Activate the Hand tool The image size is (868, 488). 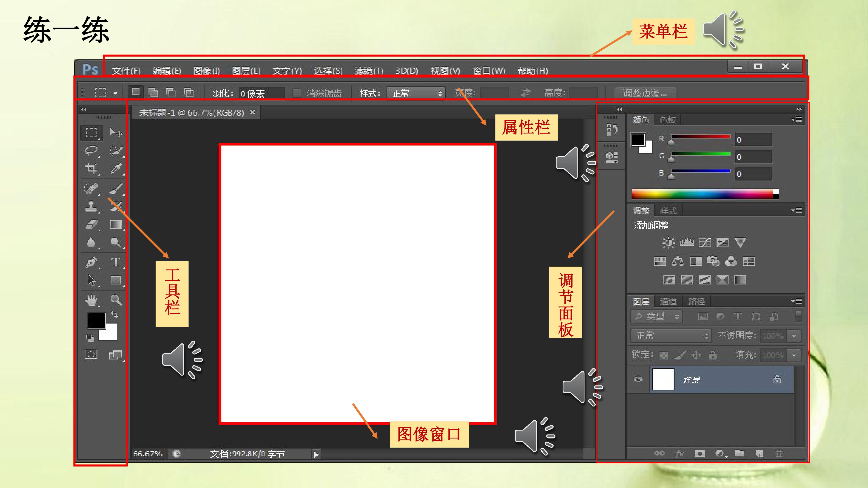coord(91,300)
